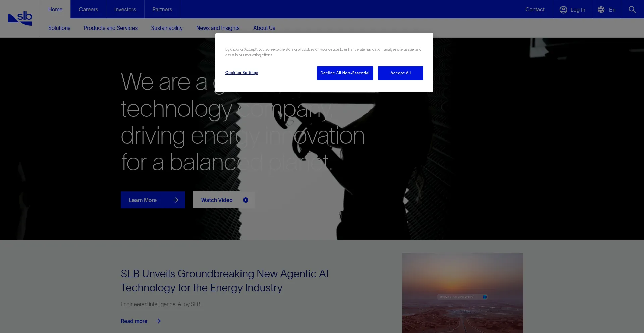Expand the Solutions menu

pyautogui.click(x=59, y=28)
